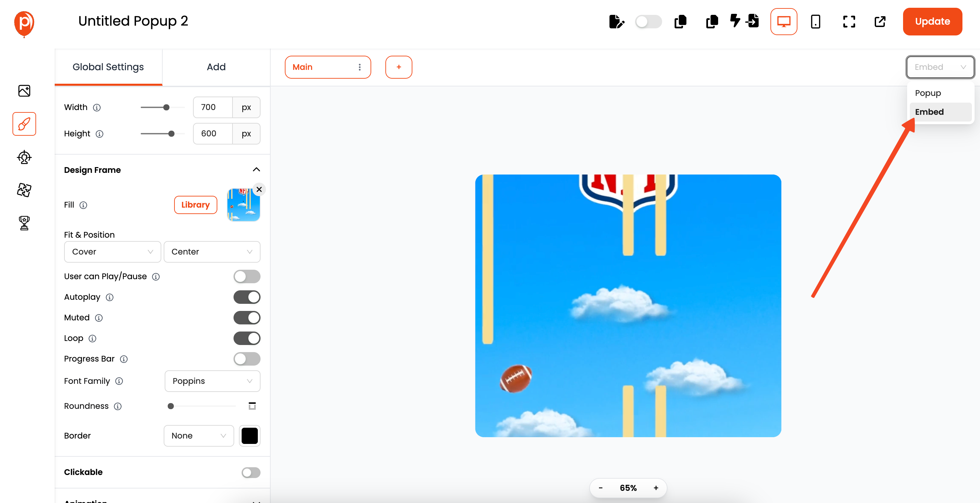The width and height of the screenshot is (980, 503).
Task: Open the black border color swatch
Action: point(250,436)
